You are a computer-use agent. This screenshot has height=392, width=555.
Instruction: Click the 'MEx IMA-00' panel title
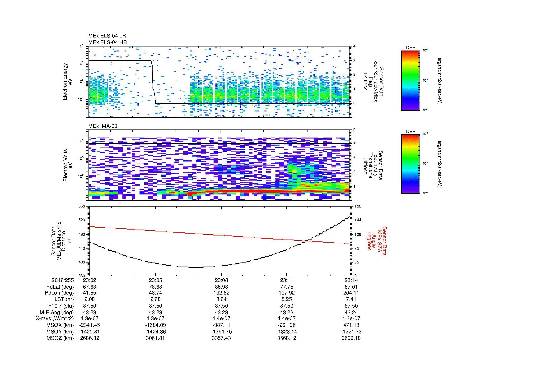click(103, 126)
